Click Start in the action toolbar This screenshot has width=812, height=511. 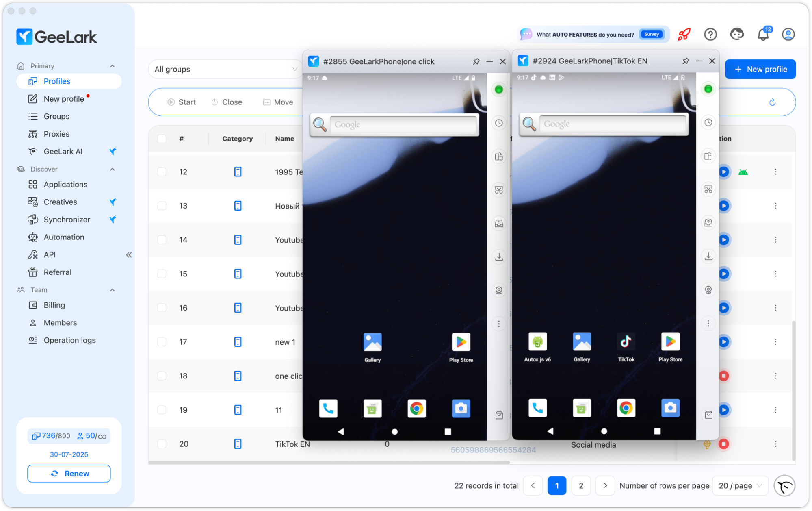(182, 102)
